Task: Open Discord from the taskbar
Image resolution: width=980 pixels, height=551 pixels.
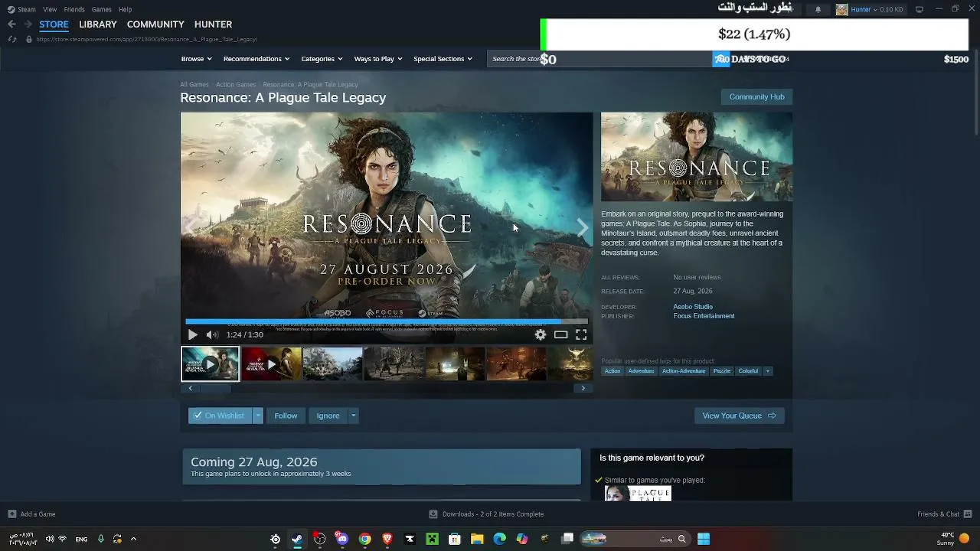Action: (x=342, y=539)
